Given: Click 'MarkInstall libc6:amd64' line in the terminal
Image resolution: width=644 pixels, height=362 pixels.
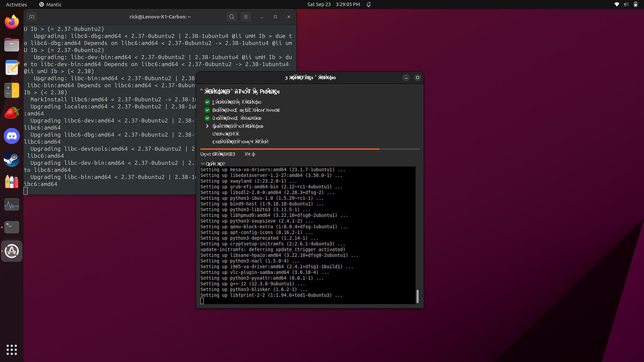Looking at the screenshot, I should 113,99.
